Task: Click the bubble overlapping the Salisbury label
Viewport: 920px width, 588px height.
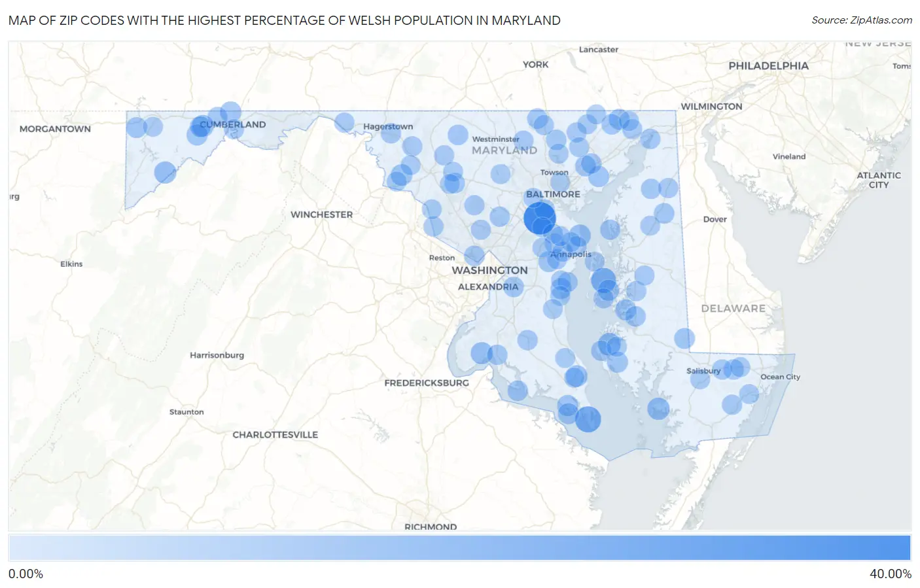Action: [x=700, y=379]
